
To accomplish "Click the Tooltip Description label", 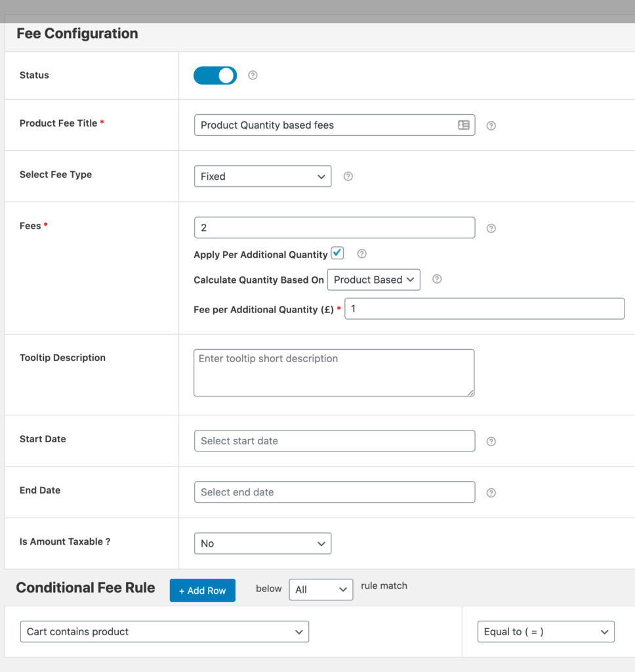I will (x=62, y=358).
